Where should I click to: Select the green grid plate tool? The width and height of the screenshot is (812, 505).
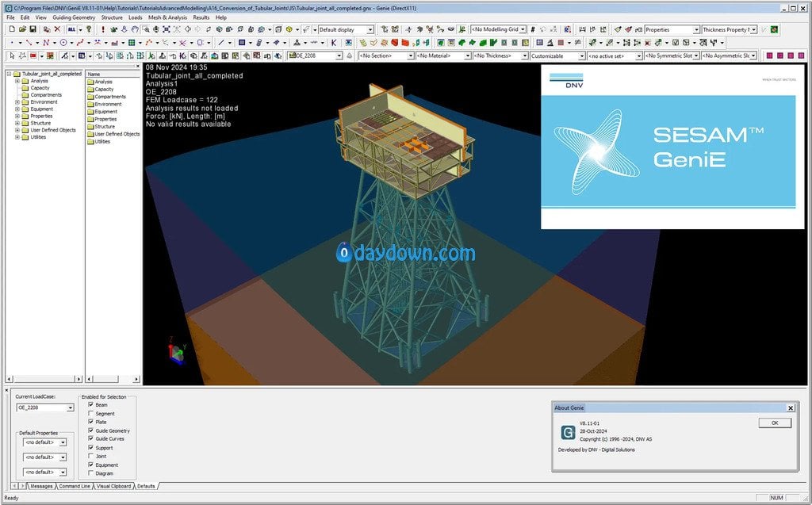(x=132, y=43)
